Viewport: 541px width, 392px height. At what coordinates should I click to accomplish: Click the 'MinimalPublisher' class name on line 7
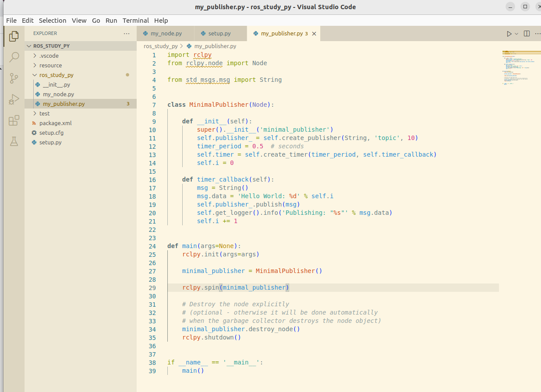tap(219, 105)
